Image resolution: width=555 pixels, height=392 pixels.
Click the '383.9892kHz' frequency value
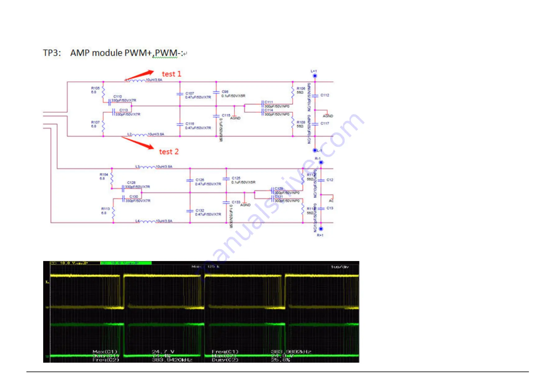[x=291, y=352]
